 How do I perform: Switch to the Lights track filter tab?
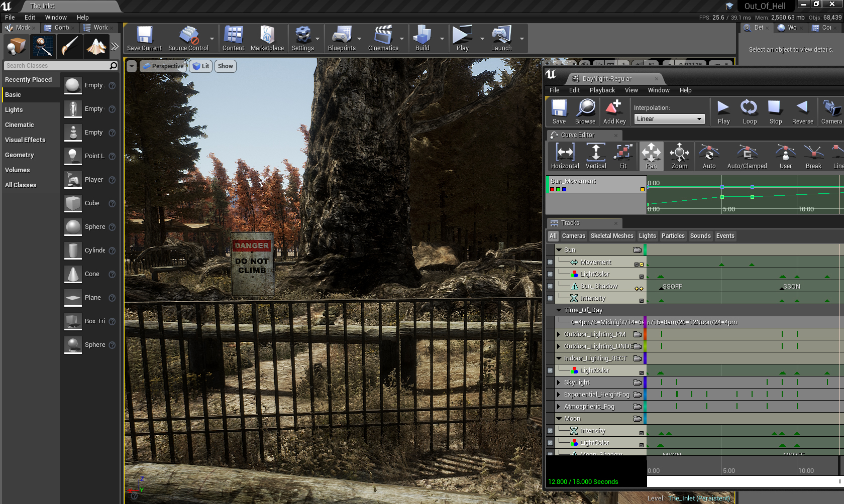(x=647, y=236)
